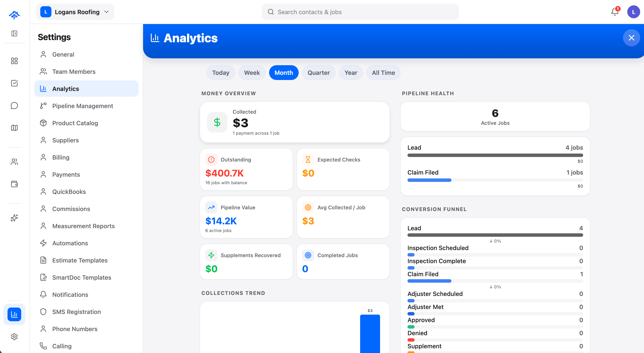Viewport: 644px width, 353px height.
Task: Open Calling settings
Action: tap(86, 346)
